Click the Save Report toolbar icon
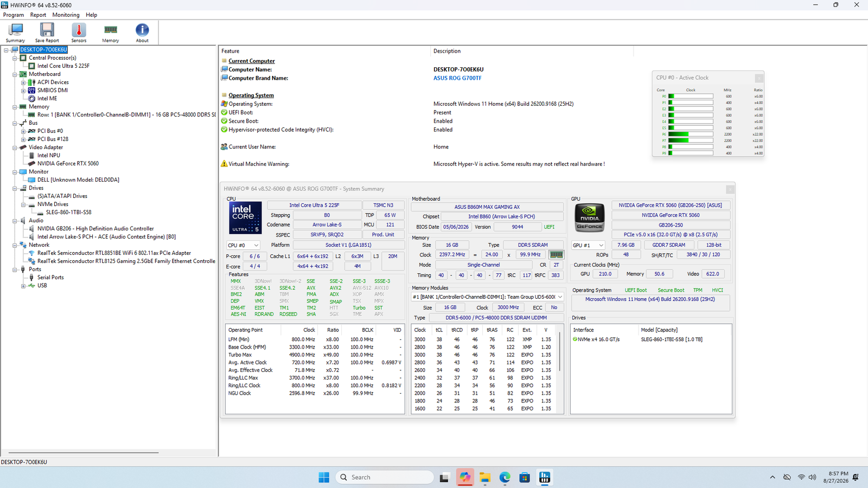Screen dimensions: 868x488 47,33
